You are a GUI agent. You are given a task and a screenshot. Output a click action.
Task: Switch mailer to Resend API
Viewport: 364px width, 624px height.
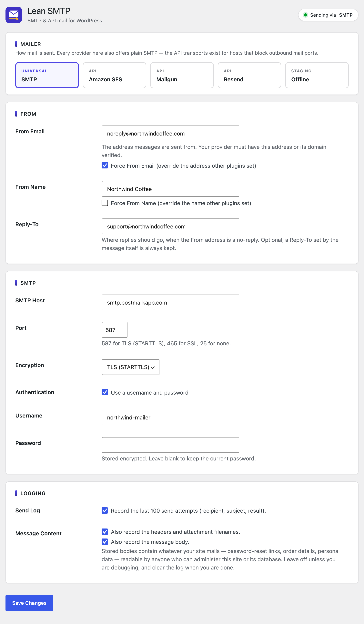coord(249,75)
